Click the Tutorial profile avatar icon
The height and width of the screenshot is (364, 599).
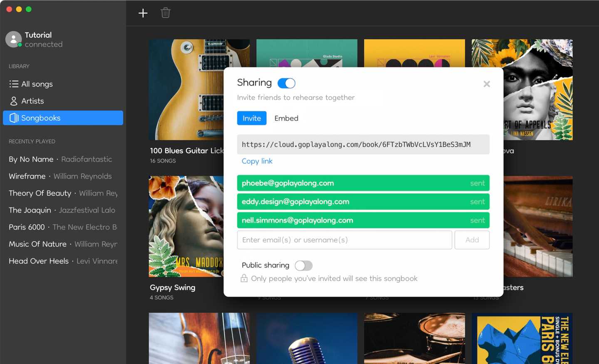[x=13, y=39]
